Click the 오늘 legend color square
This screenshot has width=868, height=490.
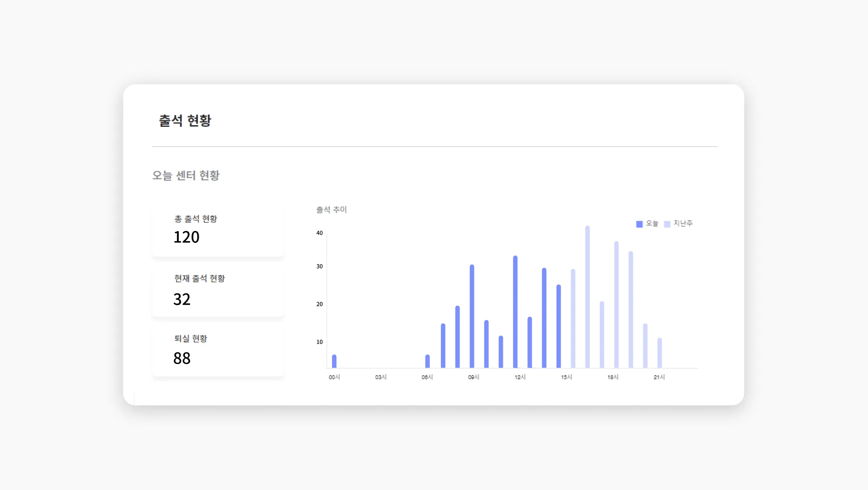[639, 224]
